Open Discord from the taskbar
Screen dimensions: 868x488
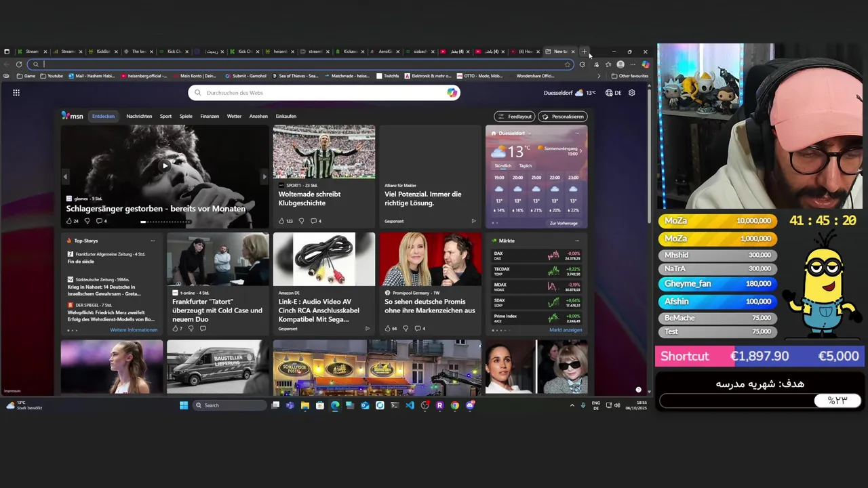470,405
